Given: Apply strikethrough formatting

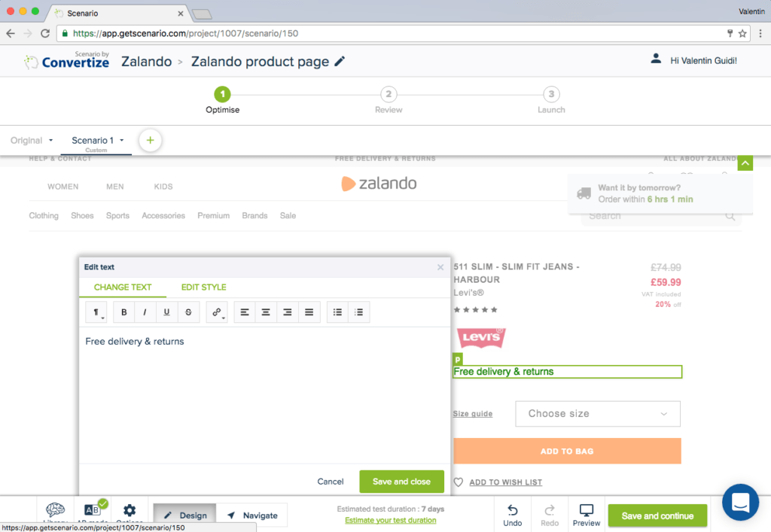Looking at the screenshot, I should (188, 312).
